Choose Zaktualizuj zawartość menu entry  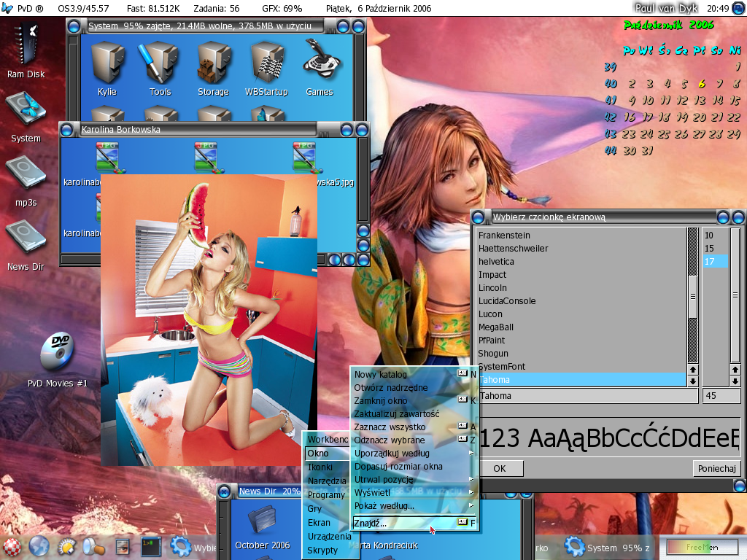pos(414,414)
